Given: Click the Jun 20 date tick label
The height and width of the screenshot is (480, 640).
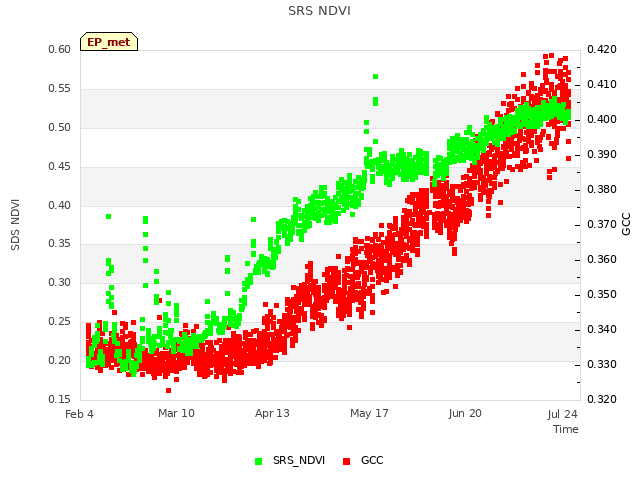Looking at the screenshot, I should 465,413.
